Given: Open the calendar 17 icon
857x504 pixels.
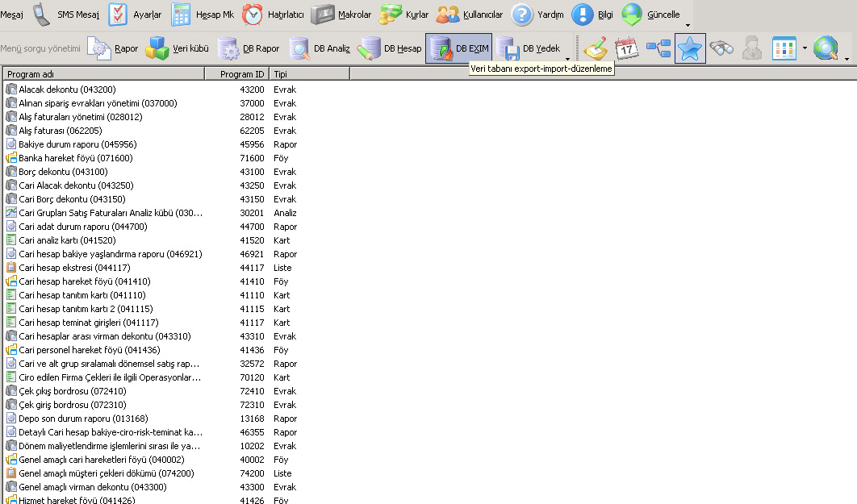Looking at the screenshot, I should (x=627, y=48).
